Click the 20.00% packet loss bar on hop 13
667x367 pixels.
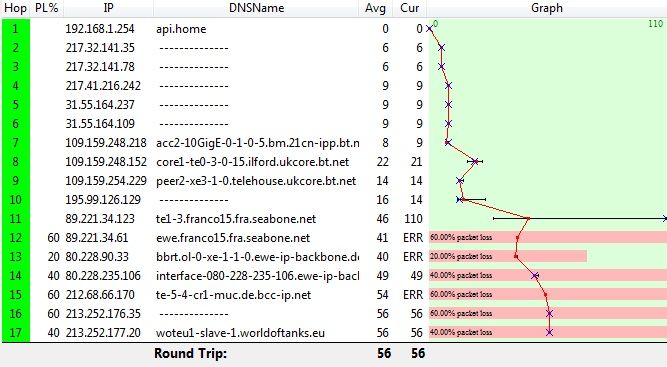pyautogui.click(x=508, y=256)
